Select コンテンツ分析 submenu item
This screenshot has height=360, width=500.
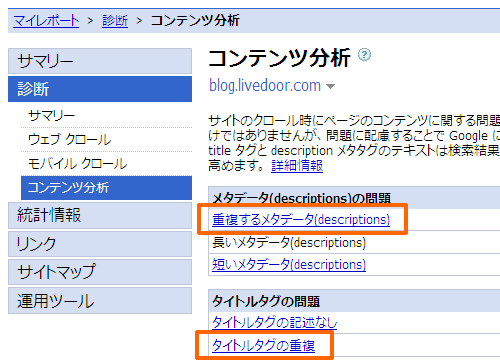point(106,188)
